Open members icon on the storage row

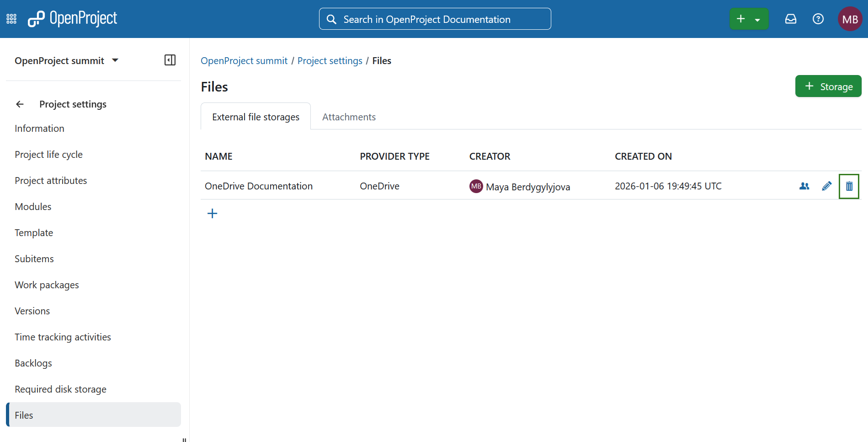804,186
